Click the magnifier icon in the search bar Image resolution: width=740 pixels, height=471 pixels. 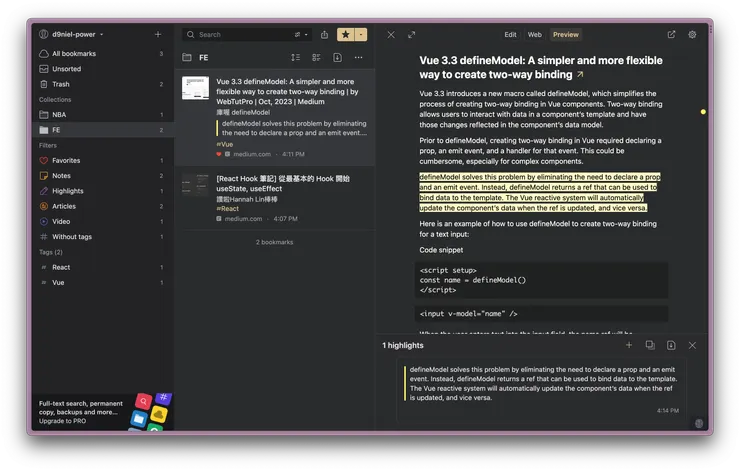point(190,34)
